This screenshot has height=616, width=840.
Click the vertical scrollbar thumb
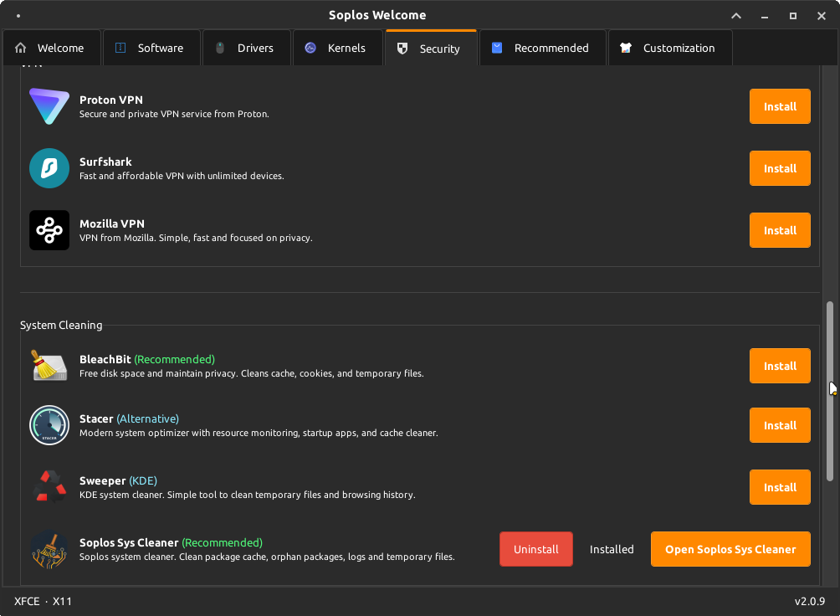point(830,392)
